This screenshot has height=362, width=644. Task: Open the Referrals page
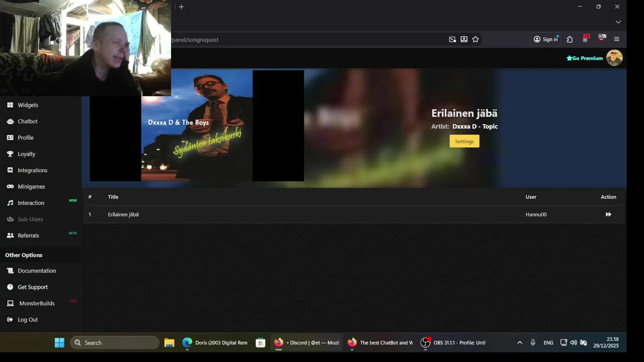coord(28,235)
